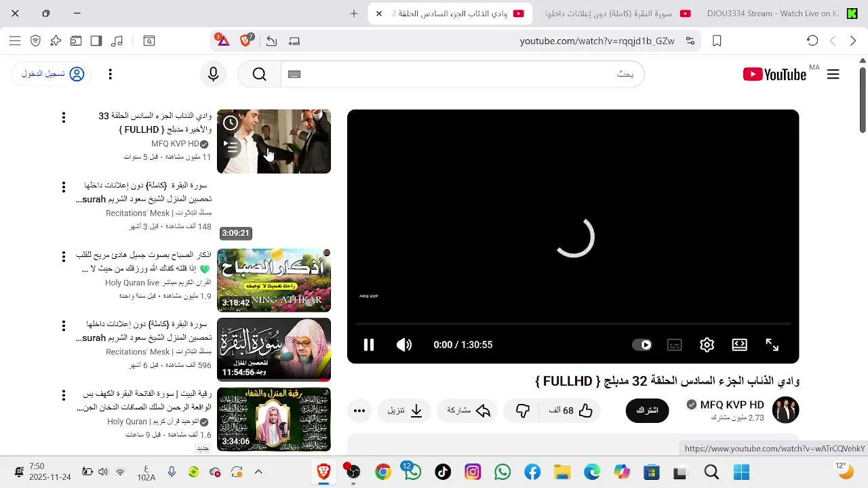Reload the page with the refresh icon

tap(812, 41)
